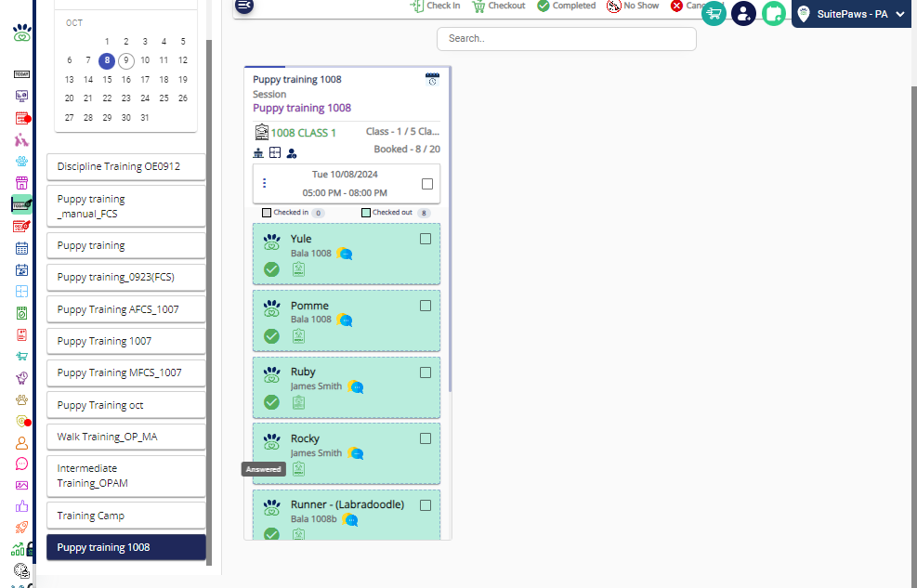Open the pink chat bubble sidebar icon
This screenshot has width=917, height=588.
[x=21, y=464]
